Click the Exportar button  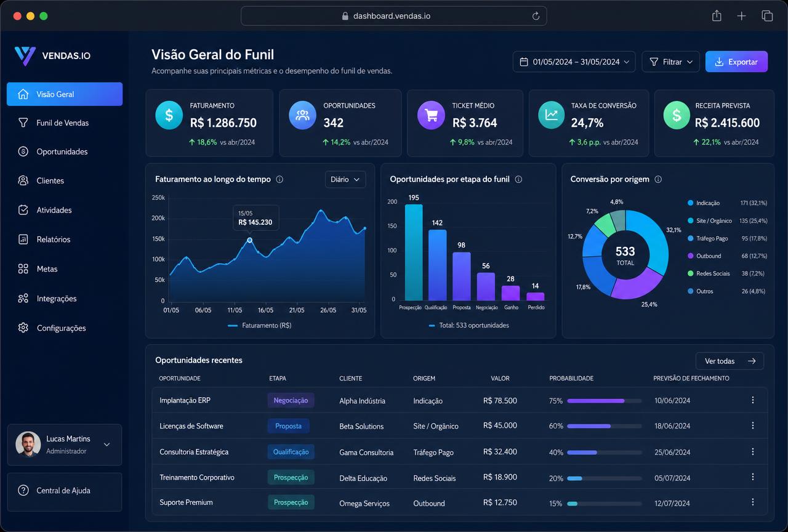click(x=736, y=62)
